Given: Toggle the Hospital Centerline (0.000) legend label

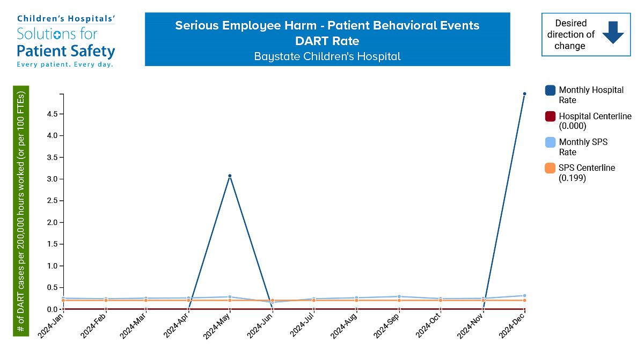Looking at the screenshot, I should click(595, 121).
